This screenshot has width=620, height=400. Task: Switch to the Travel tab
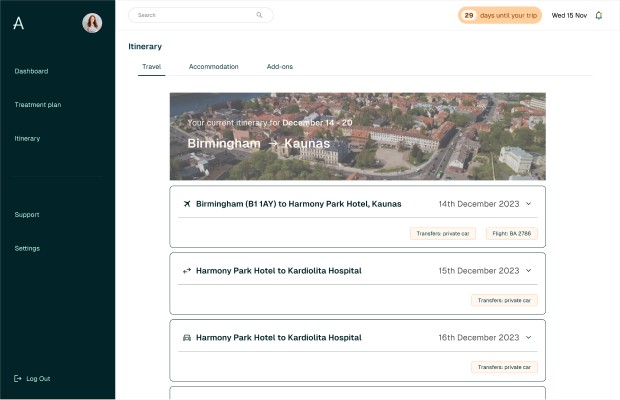point(151,67)
